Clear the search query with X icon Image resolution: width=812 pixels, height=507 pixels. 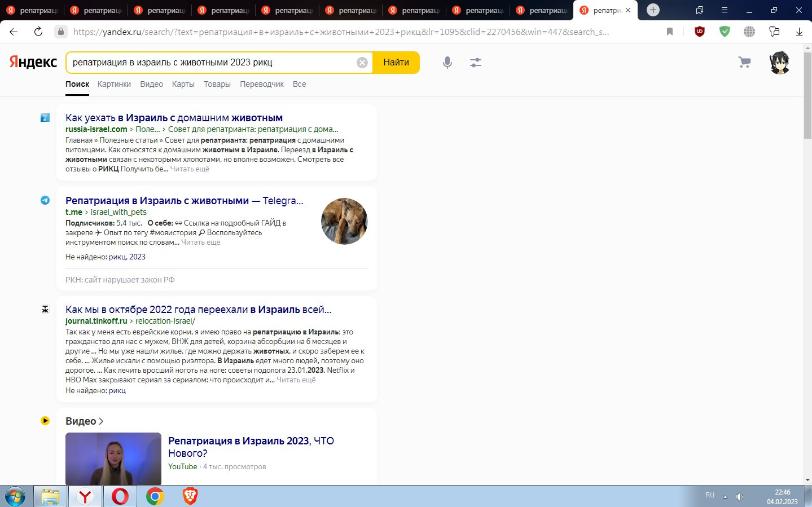pyautogui.click(x=362, y=63)
